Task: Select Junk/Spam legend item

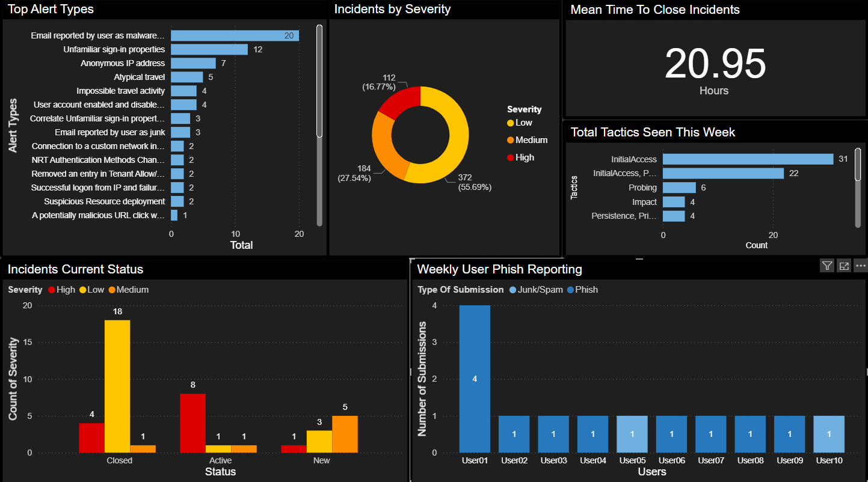Action: click(x=536, y=290)
